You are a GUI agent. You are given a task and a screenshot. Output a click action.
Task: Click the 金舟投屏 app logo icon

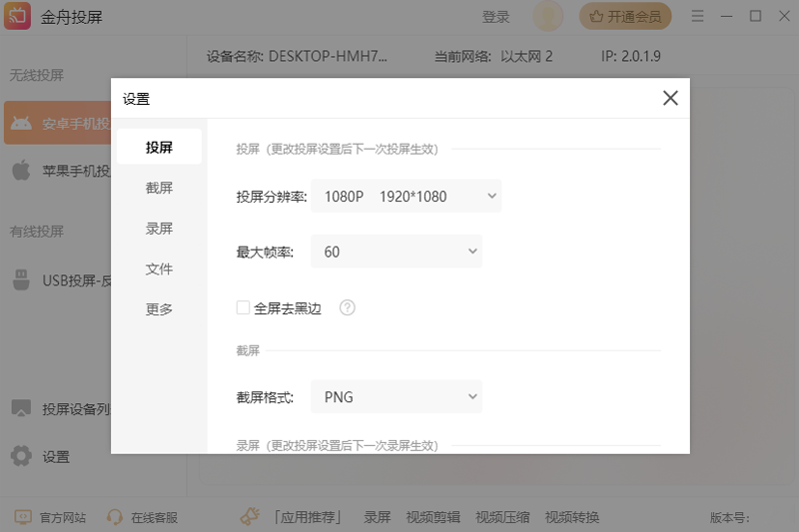pos(17,17)
